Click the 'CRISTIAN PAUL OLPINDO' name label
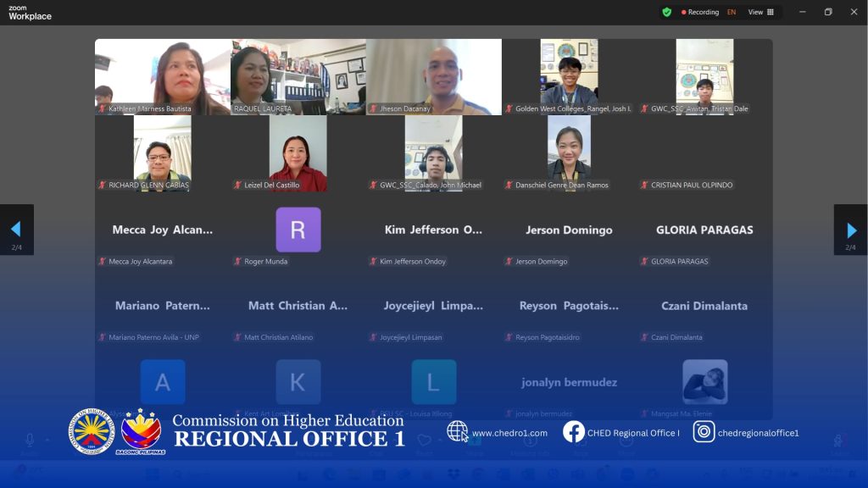Screen dimensions: 868x488 point(692,186)
